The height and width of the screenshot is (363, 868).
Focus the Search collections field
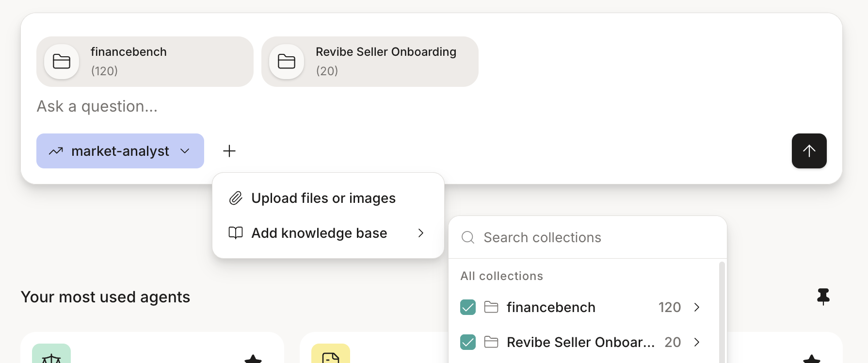588,237
